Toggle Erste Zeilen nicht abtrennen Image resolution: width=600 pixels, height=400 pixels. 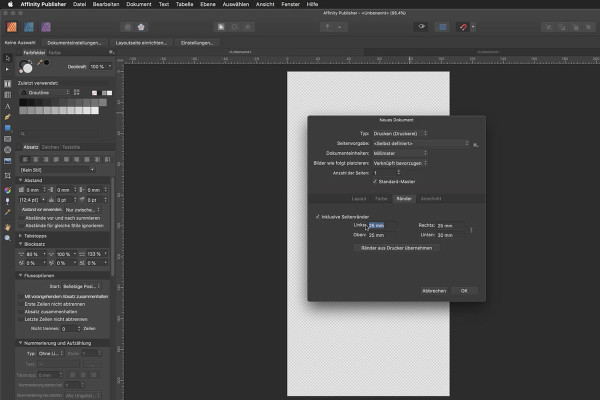point(21,304)
